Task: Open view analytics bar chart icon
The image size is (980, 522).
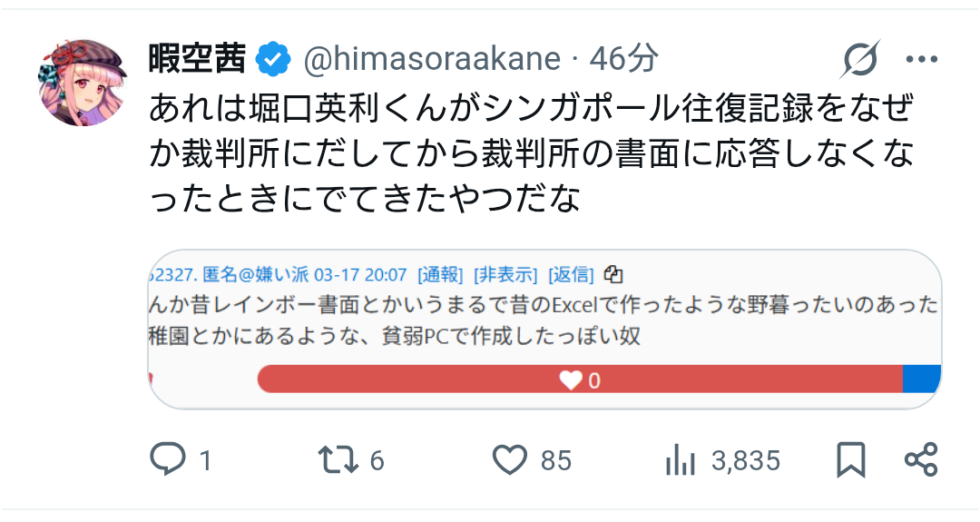Action: 680,460
